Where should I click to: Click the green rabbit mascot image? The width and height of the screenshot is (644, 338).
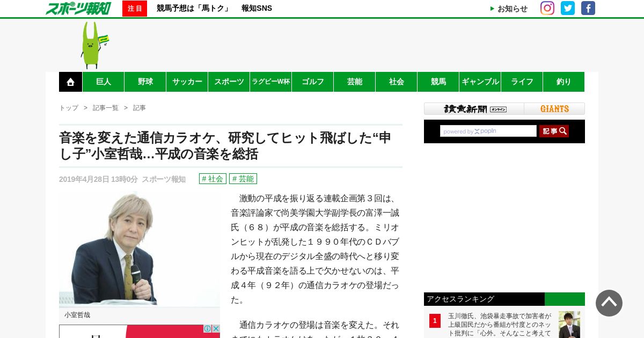[94, 45]
